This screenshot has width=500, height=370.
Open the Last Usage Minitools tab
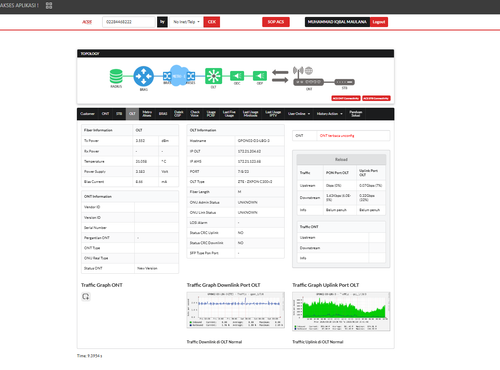tap(250, 114)
